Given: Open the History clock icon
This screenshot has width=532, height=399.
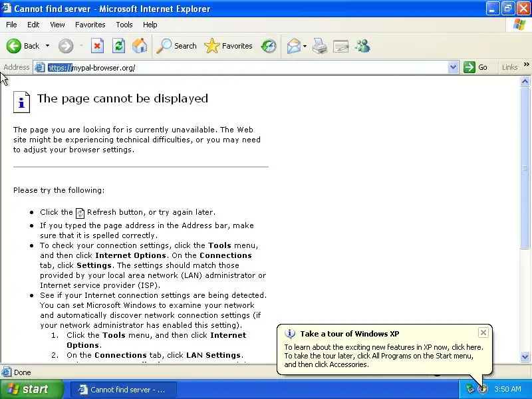Looking at the screenshot, I should pyautogui.click(x=269, y=46).
